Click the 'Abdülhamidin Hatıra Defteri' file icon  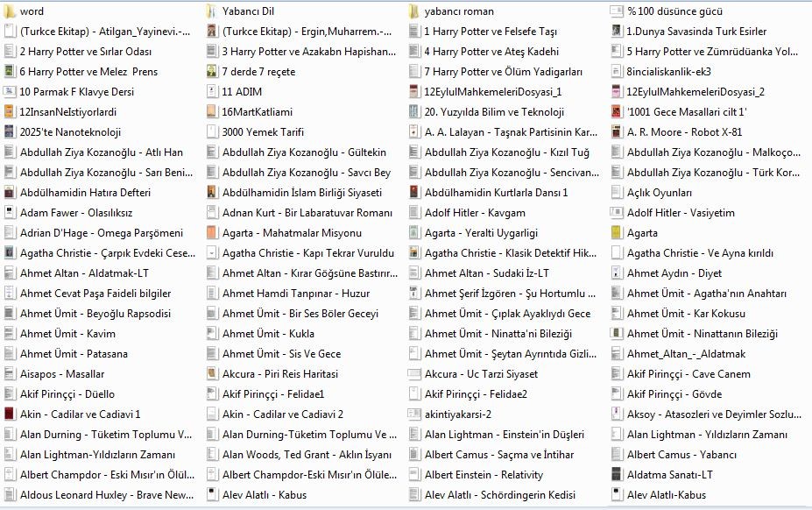click(10, 193)
